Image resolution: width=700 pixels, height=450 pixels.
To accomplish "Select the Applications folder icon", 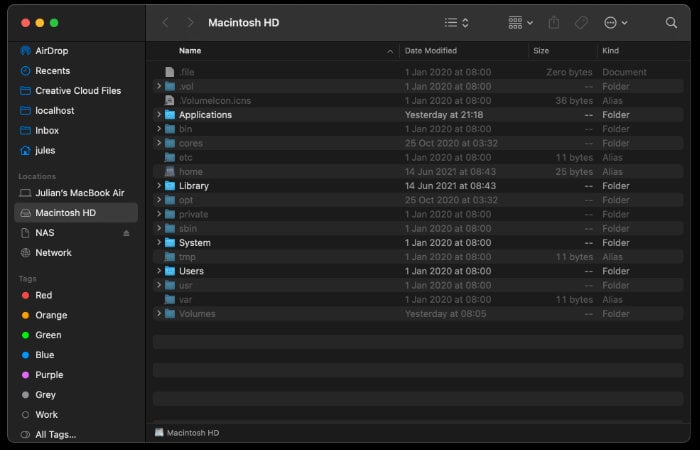I will pyautogui.click(x=170, y=115).
